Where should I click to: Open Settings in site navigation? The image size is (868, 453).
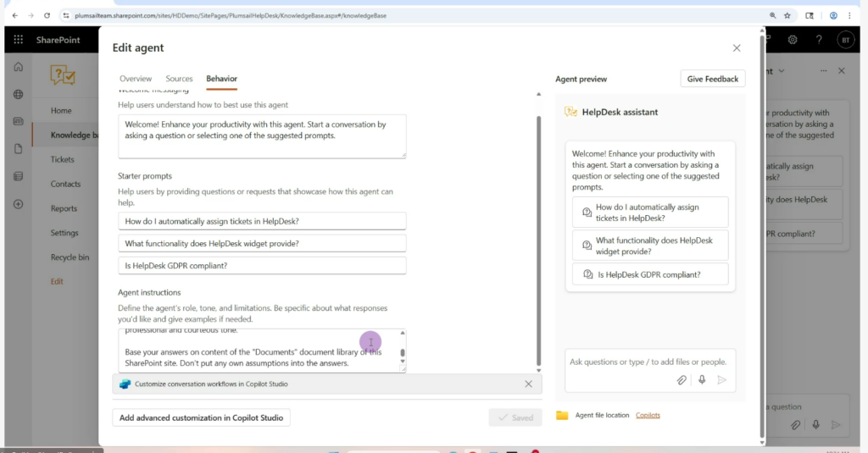tap(64, 233)
